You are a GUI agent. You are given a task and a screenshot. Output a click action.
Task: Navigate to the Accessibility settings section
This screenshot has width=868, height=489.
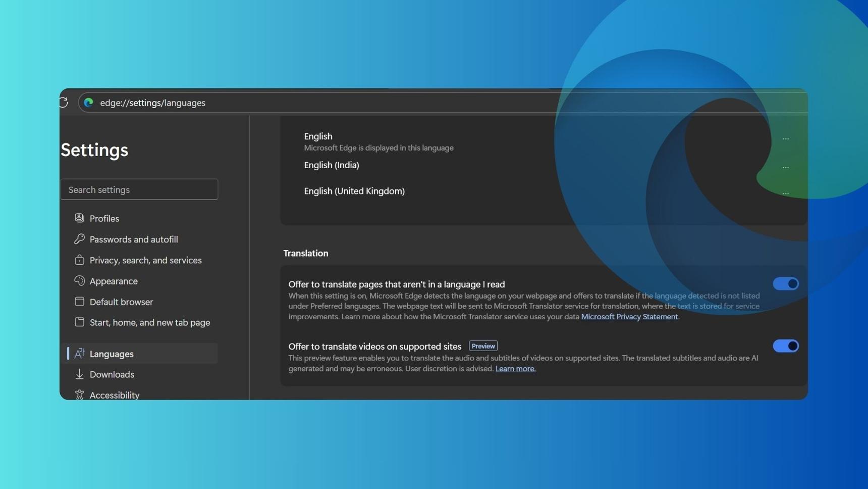click(x=115, y=395)
